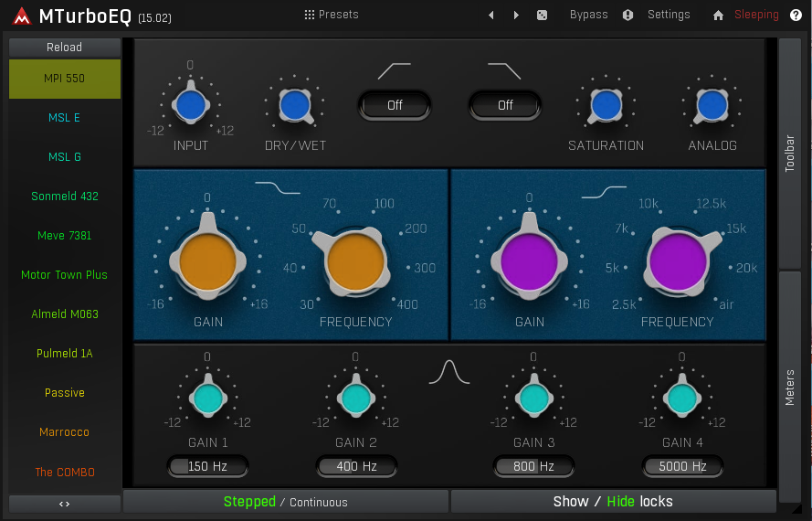
Task: Go to previous preset arrow
Action: pos(490,15)
